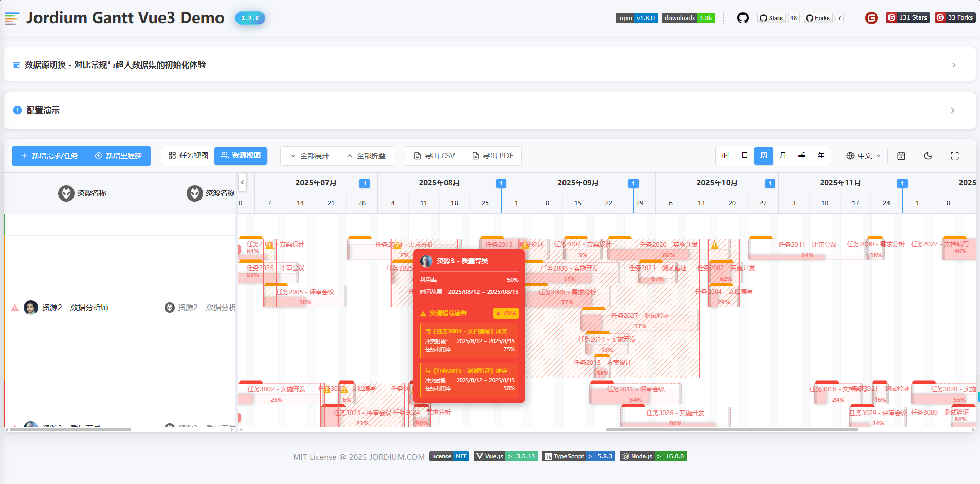The image size is (980, 484).
Task: Click the avatar of 资源2 - 数据分析师
Action: coord(31,308)
